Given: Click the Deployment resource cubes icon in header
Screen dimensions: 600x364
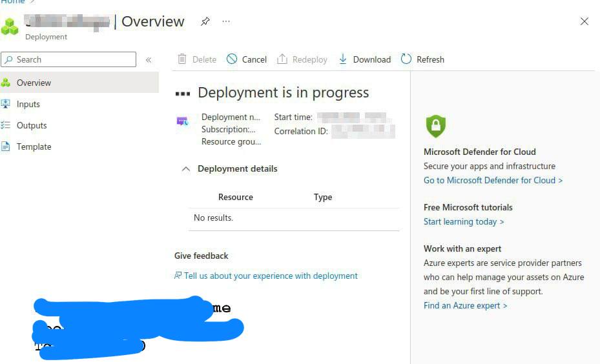Looking at the screenshot, I should 10,26.
